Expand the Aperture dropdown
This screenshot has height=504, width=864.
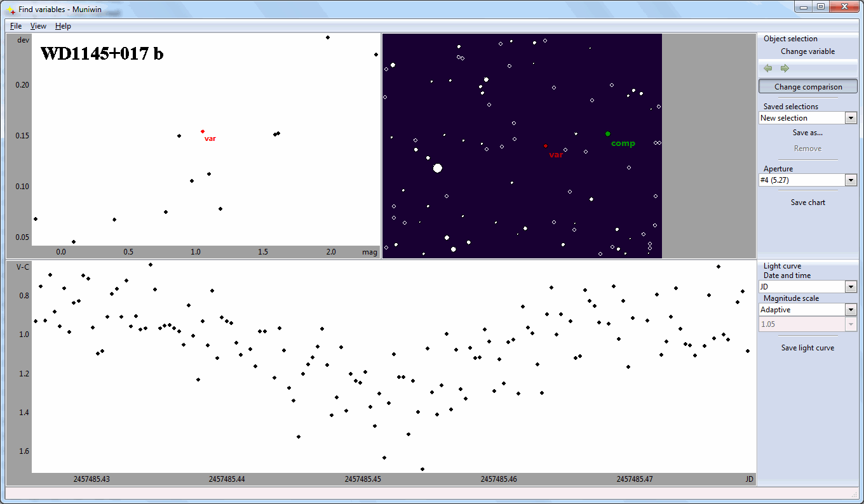click(851, 180)
